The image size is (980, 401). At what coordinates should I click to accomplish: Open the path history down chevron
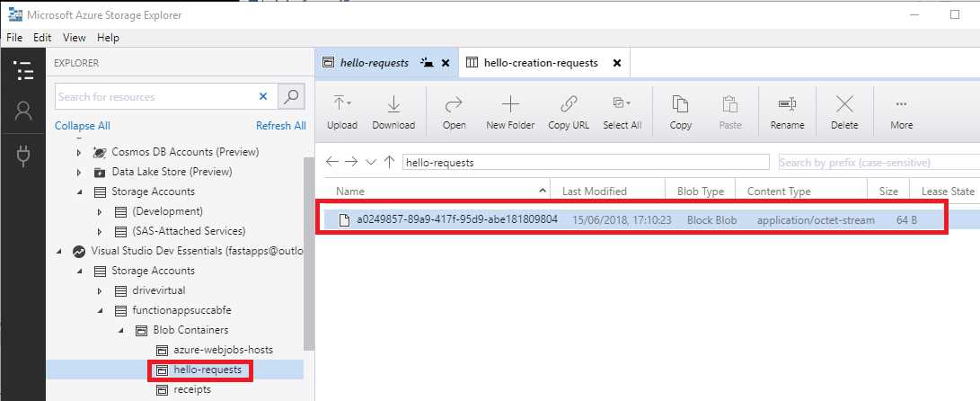point(371,162)
